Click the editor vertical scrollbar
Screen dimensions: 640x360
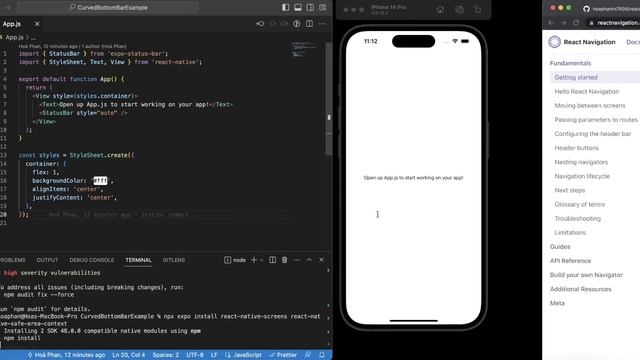(329, 99)
